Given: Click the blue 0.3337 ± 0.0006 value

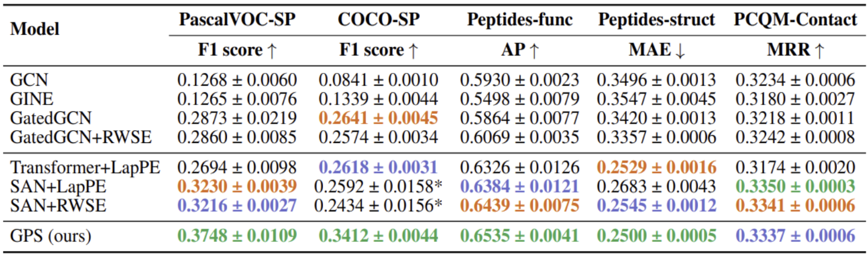Looking at the screenshot, I should 795,236.
